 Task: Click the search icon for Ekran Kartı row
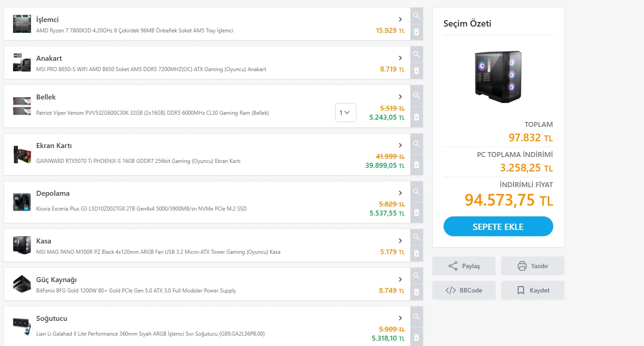click(417, 144)
